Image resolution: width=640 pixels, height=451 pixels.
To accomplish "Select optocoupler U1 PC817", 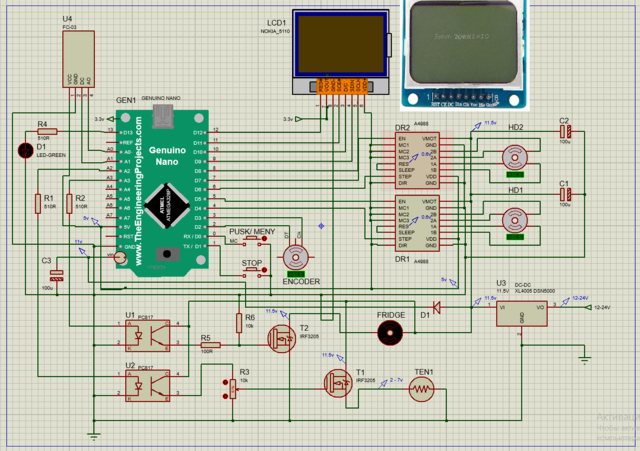I will pyautogui.click(x=147, y=335).
